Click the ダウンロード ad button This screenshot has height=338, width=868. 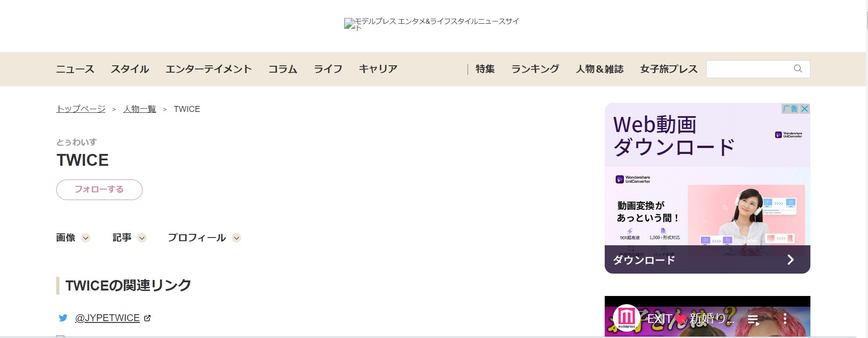(x=707, y=259)
